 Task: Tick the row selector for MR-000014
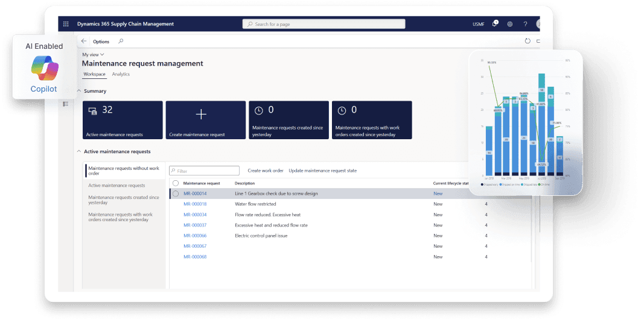coord(176,193)
